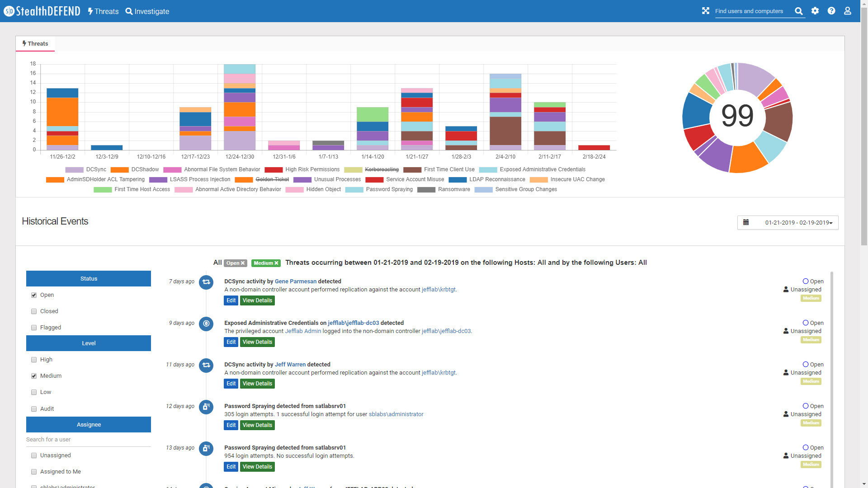This screenshot has height=488, width=868.
Task: Enable the Closed status filter
Action: (x=34, y=311)
